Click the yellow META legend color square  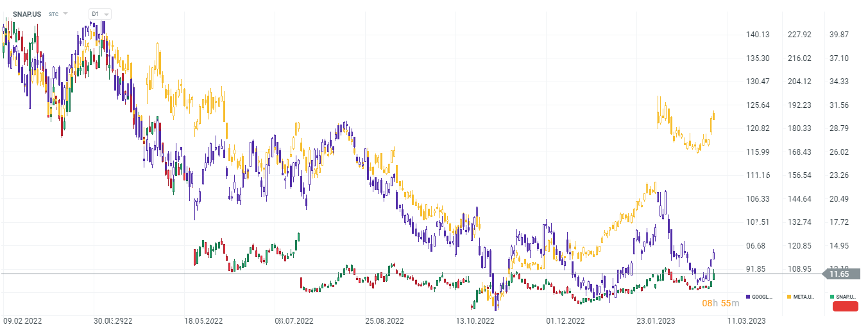click(789, 297)
